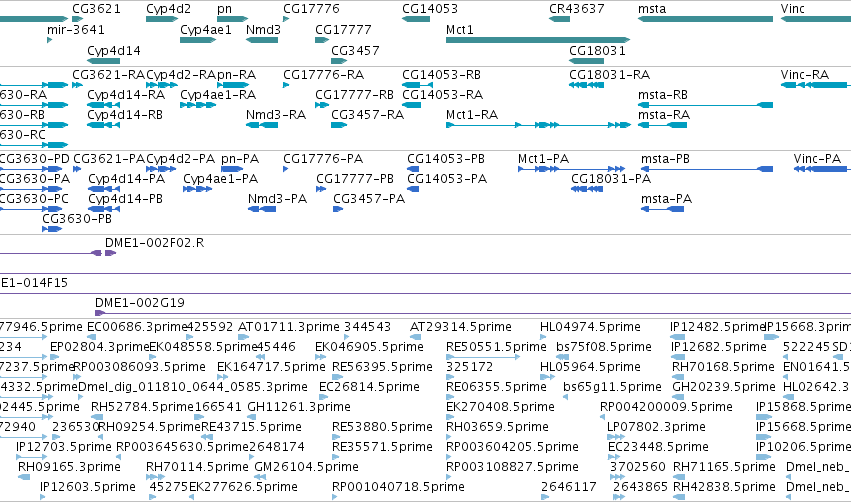Select the CG3457-PA protein label
Screen dimensions: 851x502
(369, 199)
